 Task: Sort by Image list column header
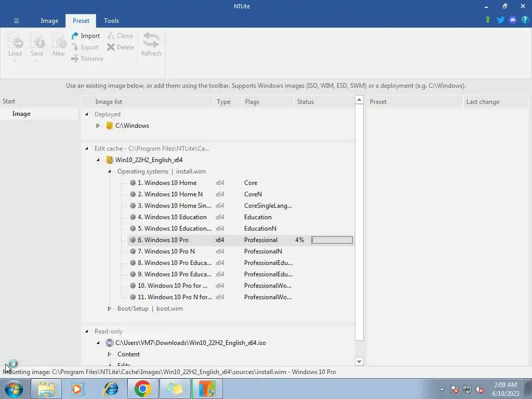147,102
